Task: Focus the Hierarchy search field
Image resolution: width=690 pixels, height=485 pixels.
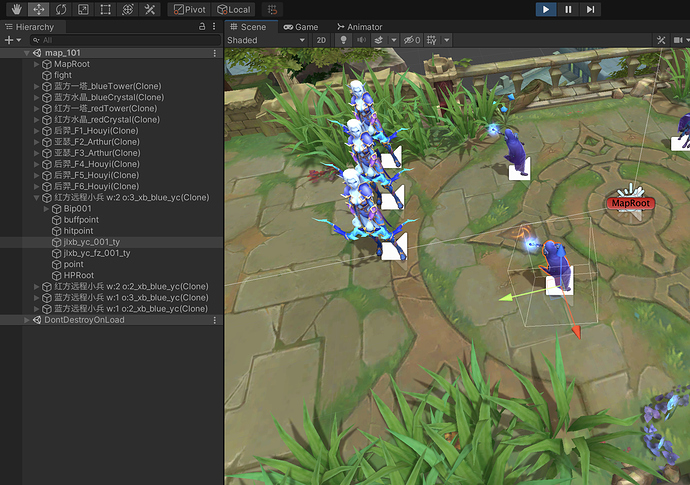Action: point(125,40)
